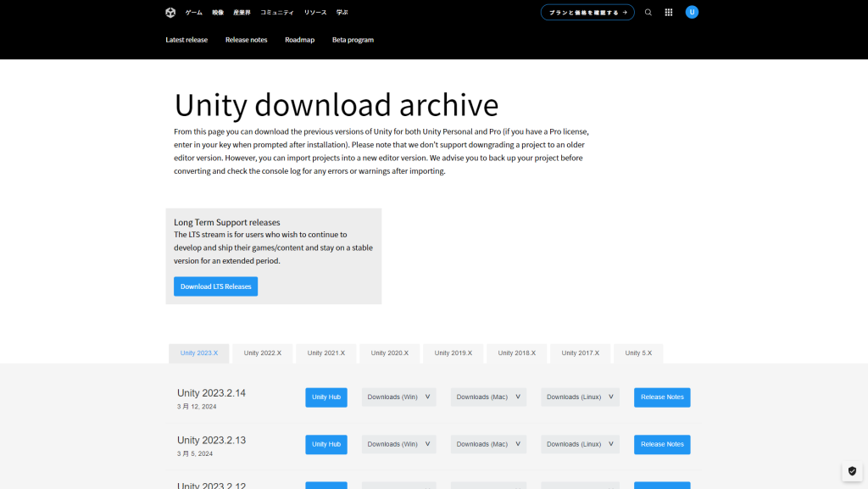The width and height of the screenshot is (868, 489).
Task: Open the search magnifier icon
Action: click(648, 12)
